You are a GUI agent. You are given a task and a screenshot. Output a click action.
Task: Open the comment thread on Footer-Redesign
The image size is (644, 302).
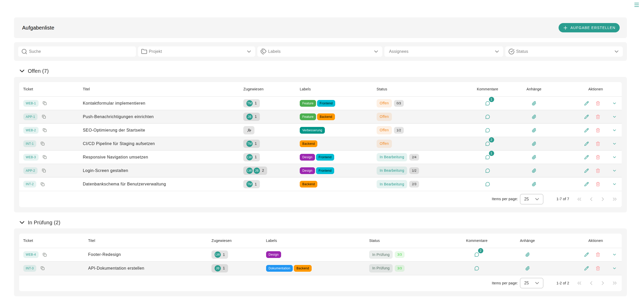[477, 255]
